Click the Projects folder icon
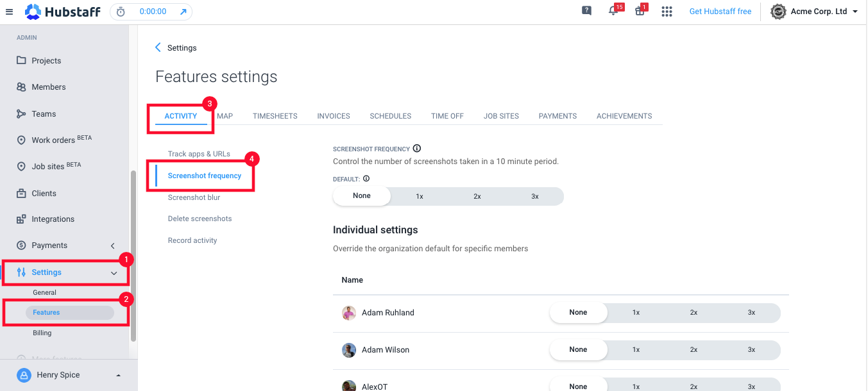This screenshot has height=391, width=868. 21,60
